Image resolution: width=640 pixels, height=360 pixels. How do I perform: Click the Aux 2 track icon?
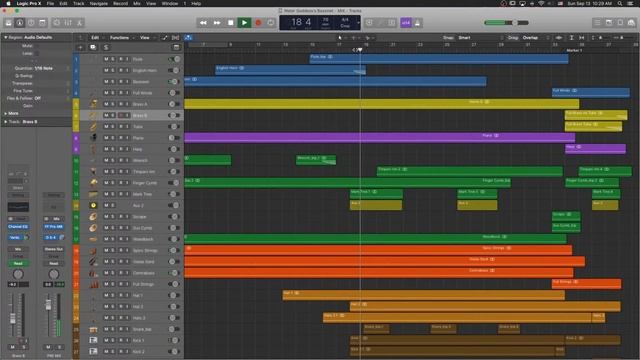tap(93, 205)
